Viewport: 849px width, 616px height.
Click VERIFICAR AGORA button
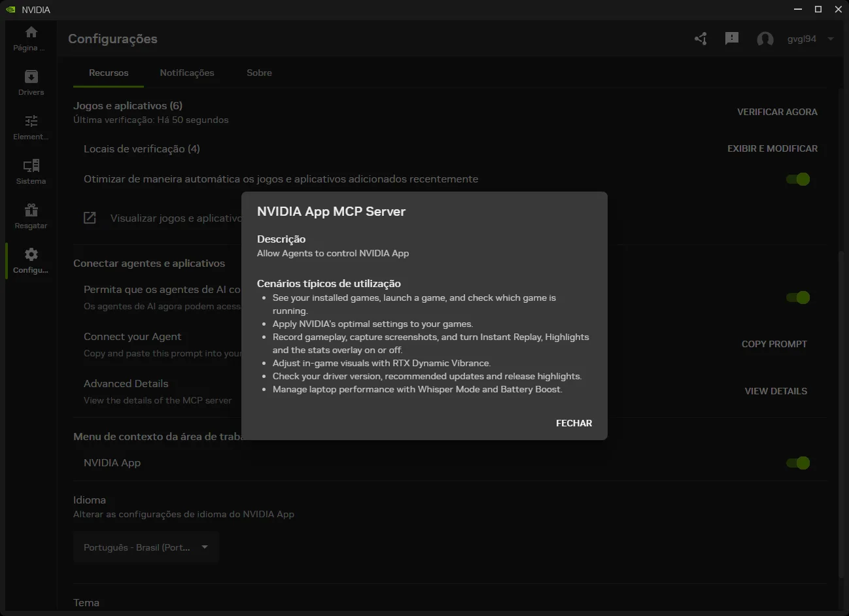777,112
